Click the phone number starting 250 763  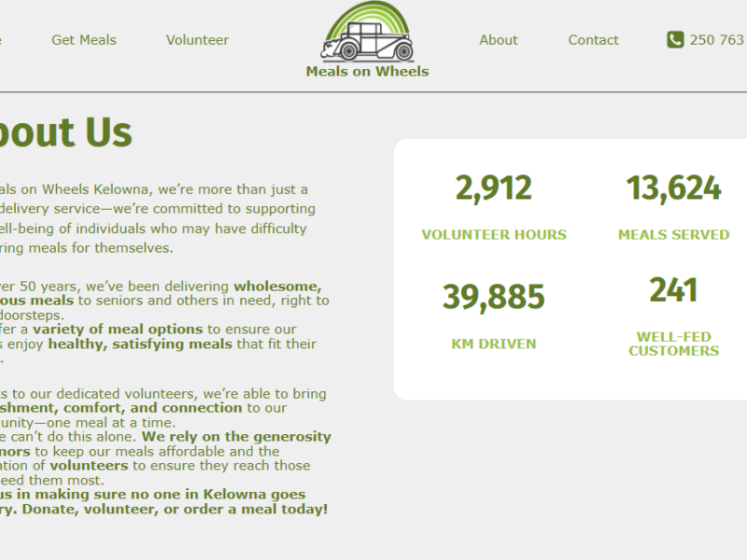pyautogui.click(x=716, y=39)
